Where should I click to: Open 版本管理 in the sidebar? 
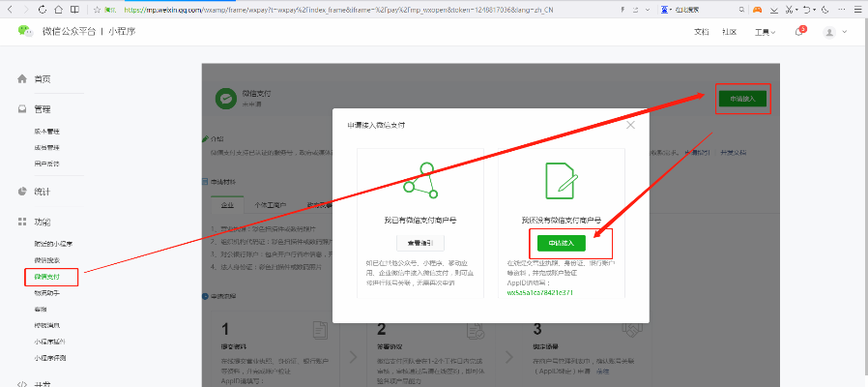click(46, 132)
